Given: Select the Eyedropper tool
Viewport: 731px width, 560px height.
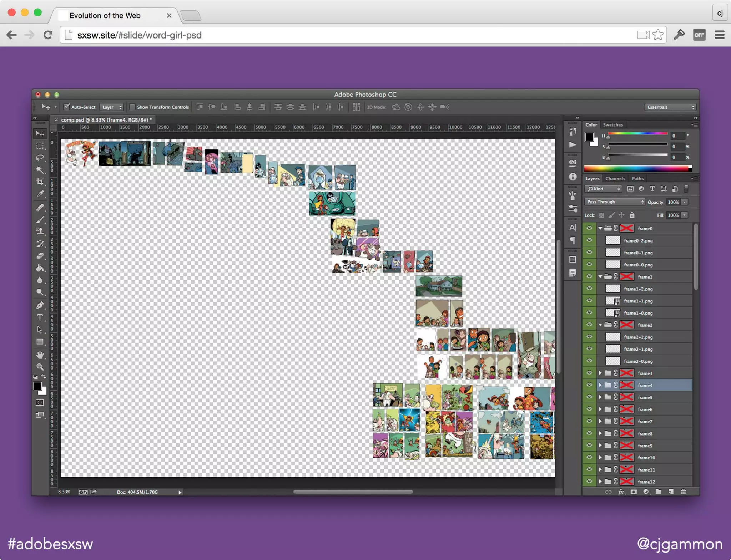Looking at the screenshot, I should (x=40, y=194).
